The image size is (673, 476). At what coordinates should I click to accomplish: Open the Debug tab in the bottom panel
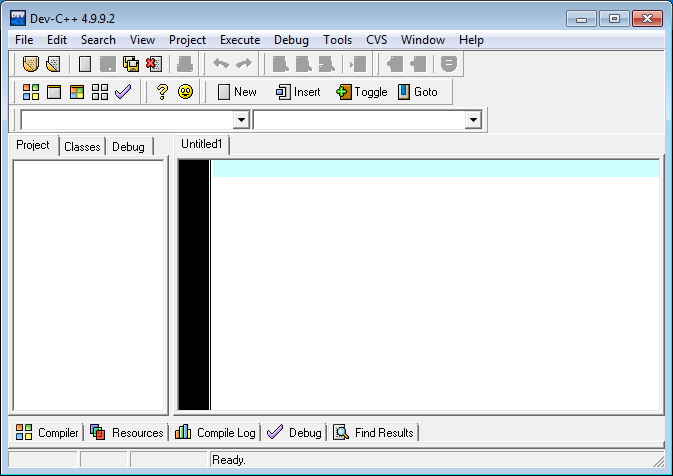pos(294,433)
